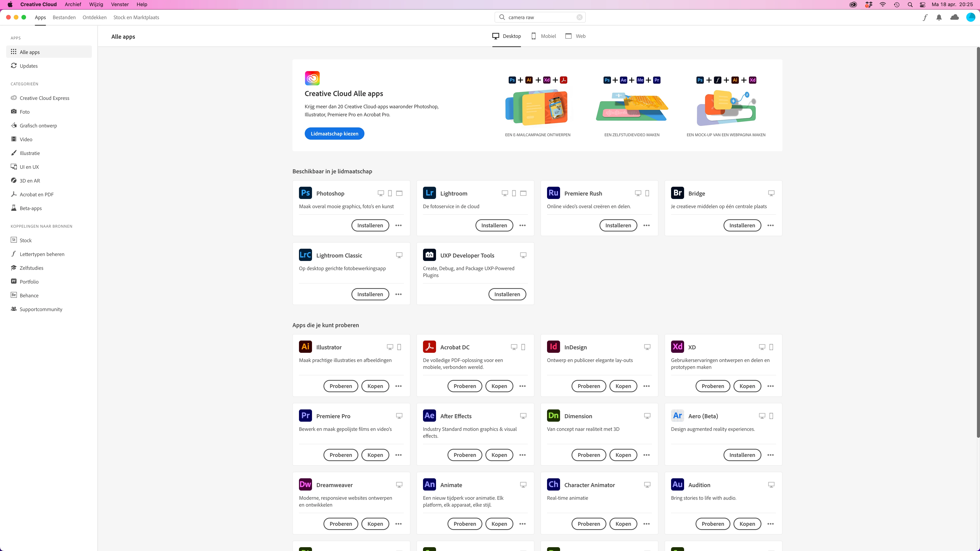Open more options menu for Lightroom Classic
980x551 pixels.
(x=398, y=294)
